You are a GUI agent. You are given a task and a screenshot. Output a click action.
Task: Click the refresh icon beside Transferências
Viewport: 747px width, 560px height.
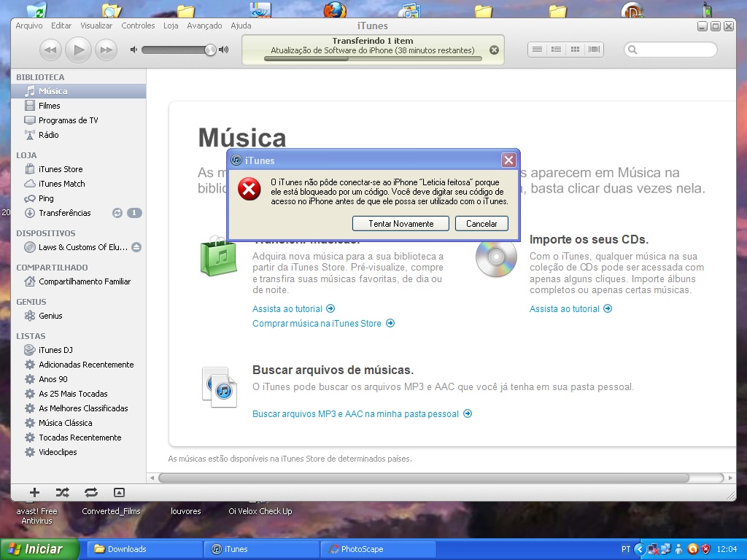[117, 213]
